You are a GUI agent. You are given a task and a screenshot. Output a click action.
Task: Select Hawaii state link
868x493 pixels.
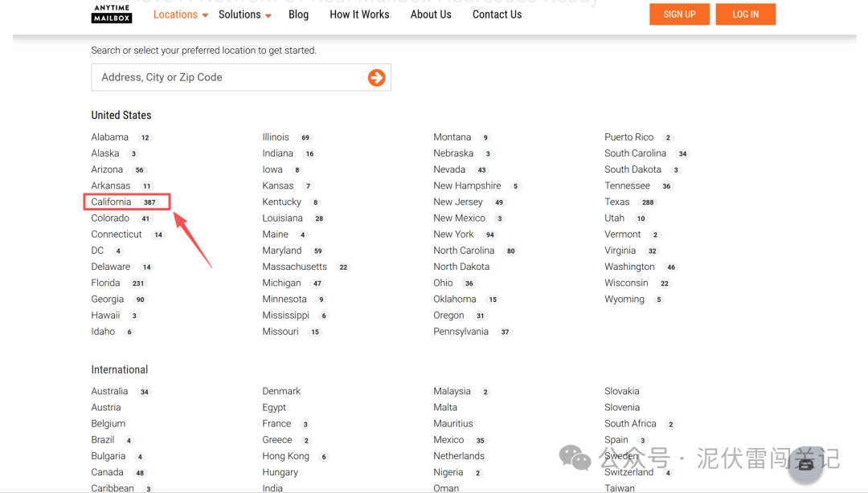(x=106, y=316)
